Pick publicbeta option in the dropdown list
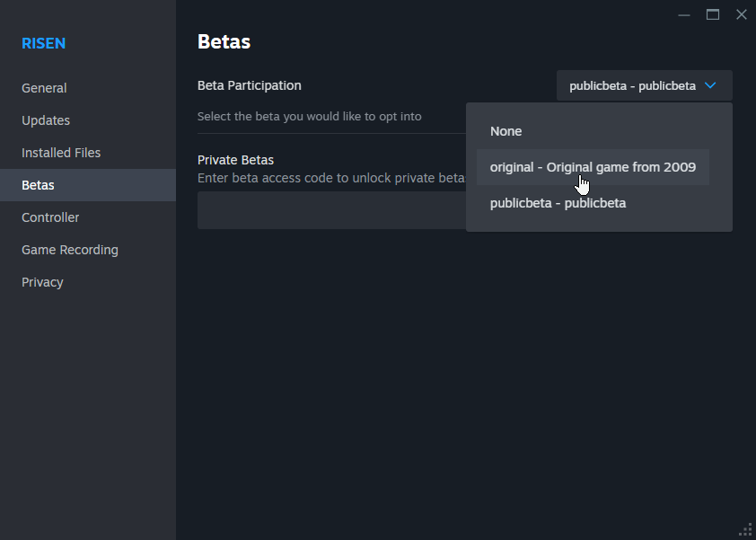Viewport: 756px width, 540px height. point(558,203)
